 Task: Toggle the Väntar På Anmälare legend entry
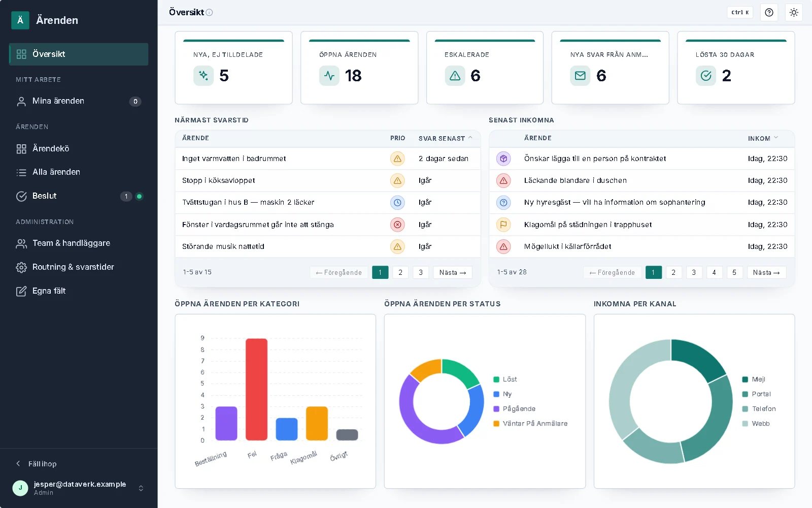coord(530,424)
